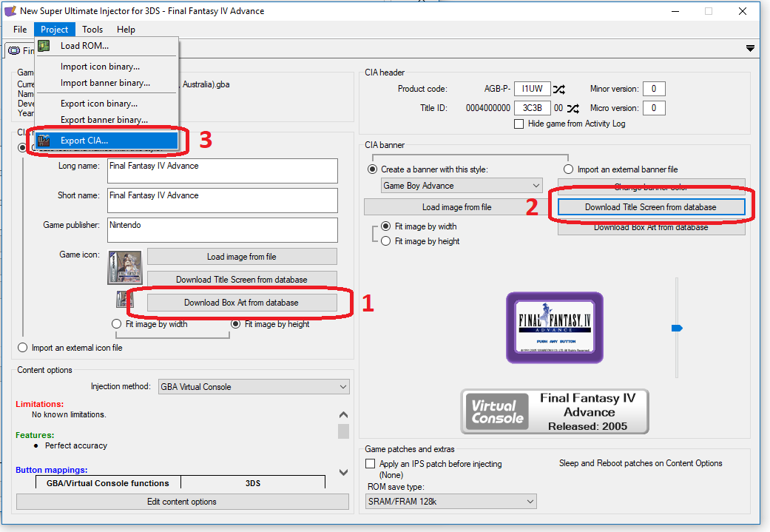Viewport: 770px width, 532px height.
Task: Click the Export CIA icon in the menu
Action: click(44, 141)
